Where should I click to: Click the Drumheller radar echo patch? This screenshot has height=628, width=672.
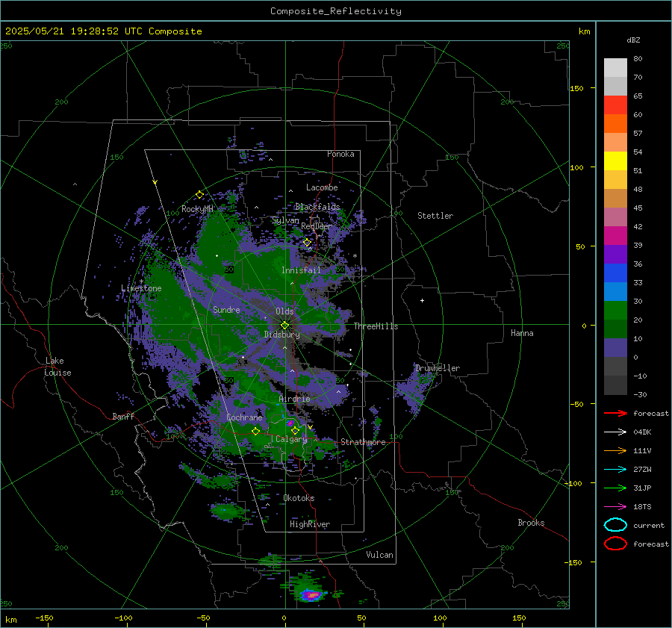click(x=415, y=390)
